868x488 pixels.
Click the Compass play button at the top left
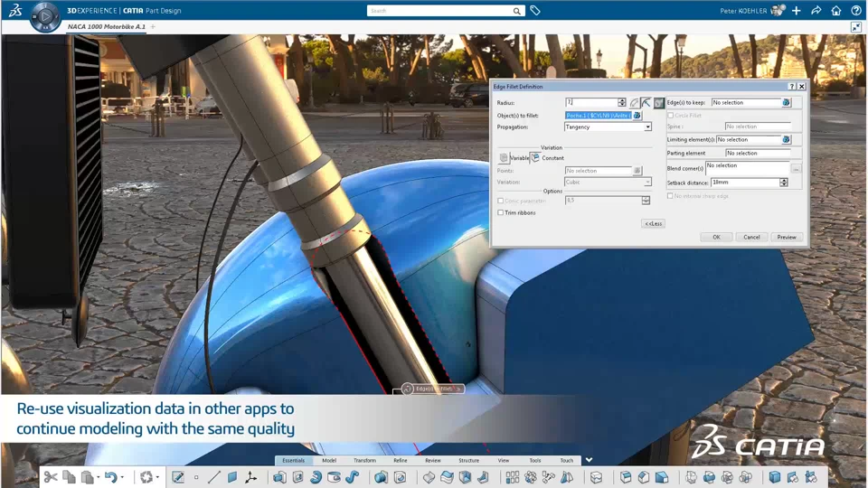click(45, 16)
